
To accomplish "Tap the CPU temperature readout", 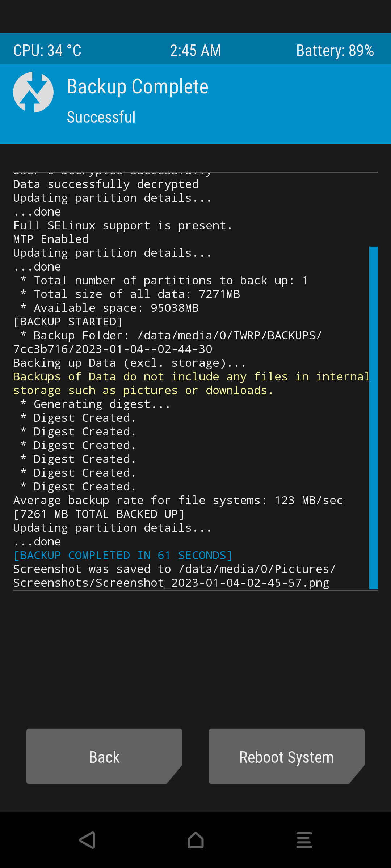I will [47, 51].
